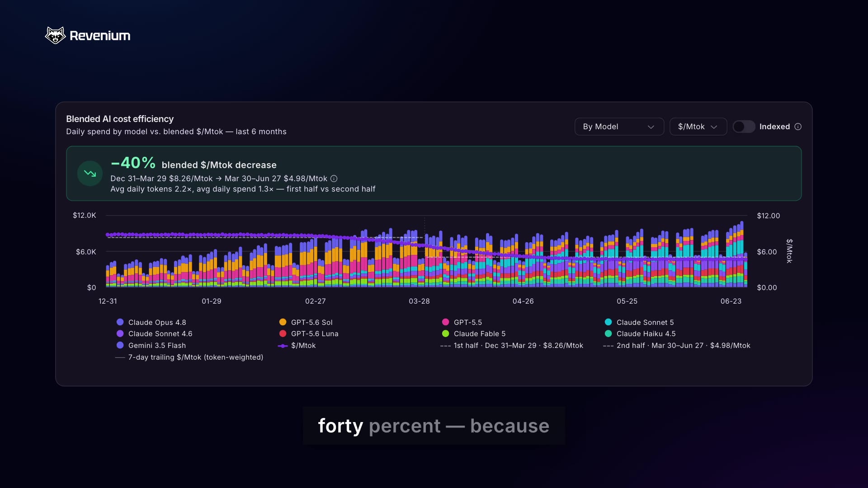This screenshot has height=488, width=868.
Task: Toggle Claude Haiku 4.5 legend entry
Action: (640, 333)
